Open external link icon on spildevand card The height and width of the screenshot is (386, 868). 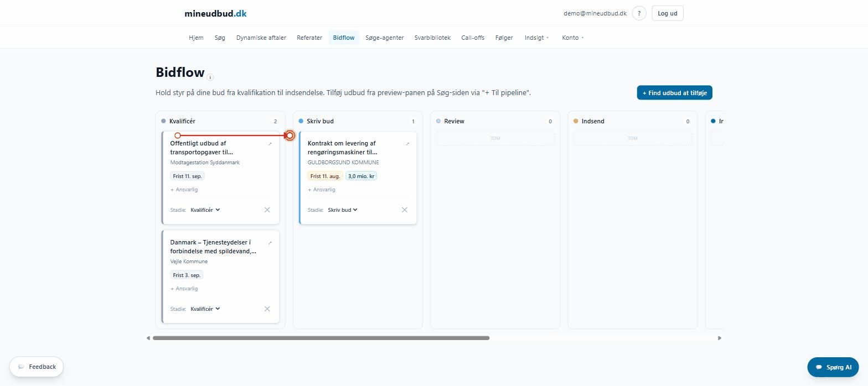[x=270, y=243]
